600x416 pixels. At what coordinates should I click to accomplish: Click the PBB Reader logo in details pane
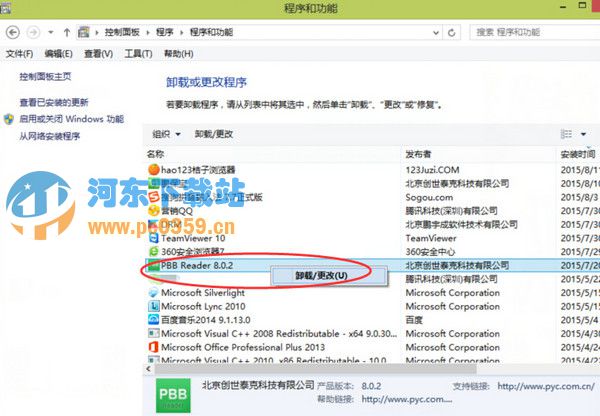[173, 395]
